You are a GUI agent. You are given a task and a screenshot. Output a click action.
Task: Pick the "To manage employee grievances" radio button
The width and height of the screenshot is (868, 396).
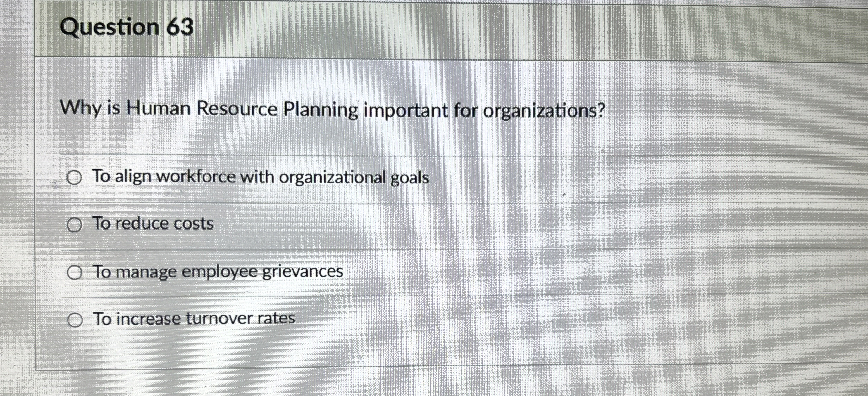pos(74,272)
